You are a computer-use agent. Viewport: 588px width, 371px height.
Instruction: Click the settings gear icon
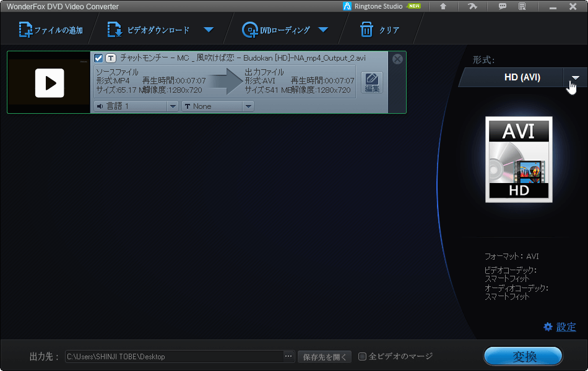coord(548,326)
